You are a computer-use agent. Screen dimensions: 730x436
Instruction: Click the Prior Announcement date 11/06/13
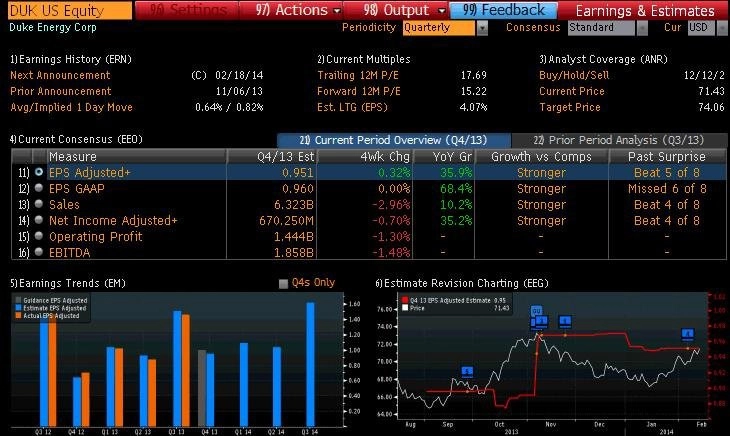coord(239,91)
